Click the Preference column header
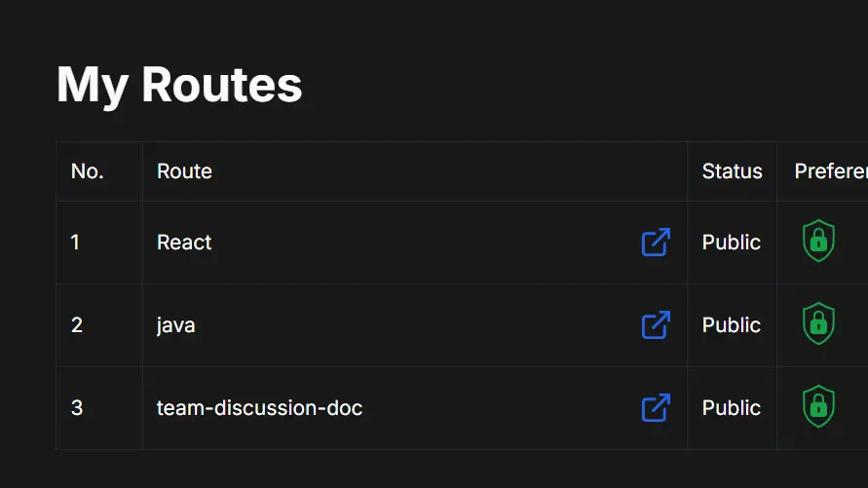Screen dimensions: 868x488 point(830,171)
